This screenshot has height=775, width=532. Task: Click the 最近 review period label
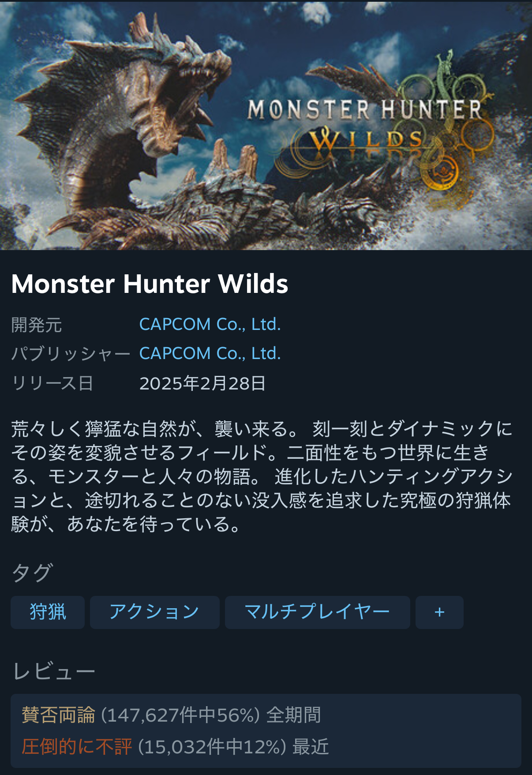tap(311, 747)
